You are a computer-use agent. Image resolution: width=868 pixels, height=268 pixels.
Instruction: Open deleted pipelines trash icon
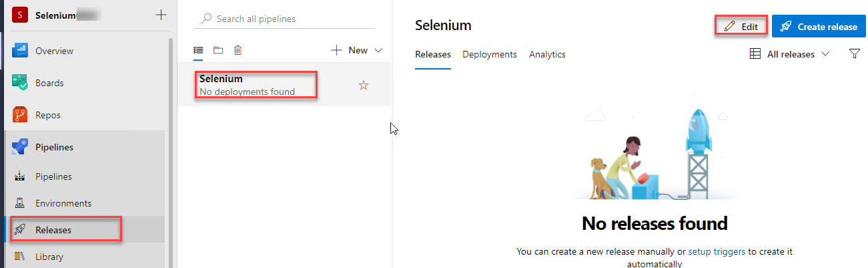coord(238,50)
